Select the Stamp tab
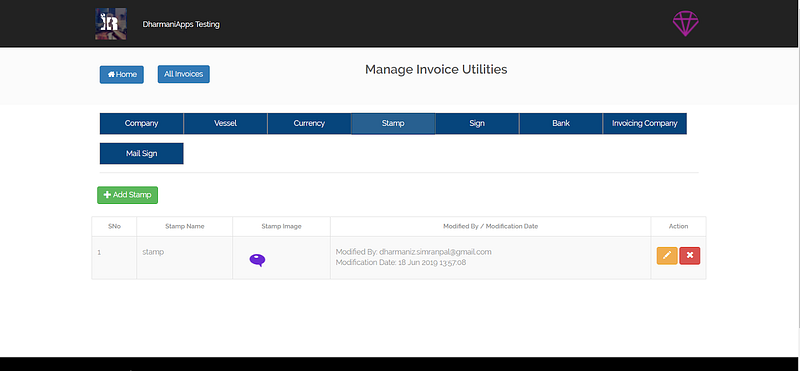Viewport: 800px width, 371px height. (393, 123)
